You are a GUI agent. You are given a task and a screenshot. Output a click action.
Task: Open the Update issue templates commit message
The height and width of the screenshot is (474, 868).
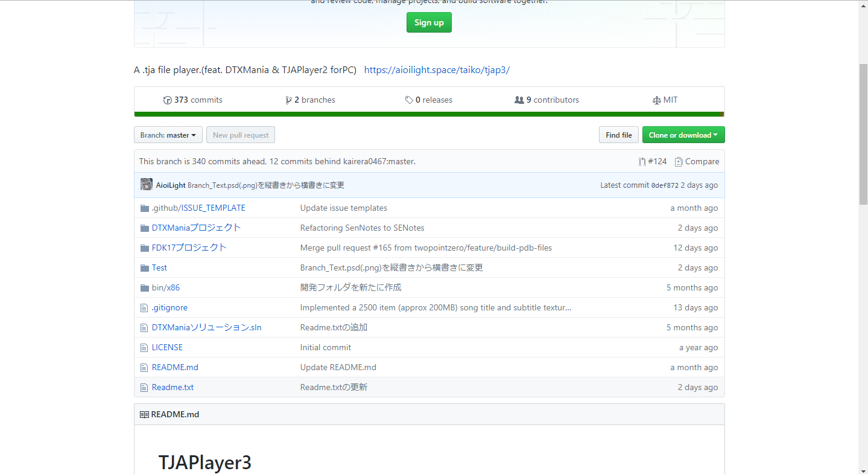[344, 208]
